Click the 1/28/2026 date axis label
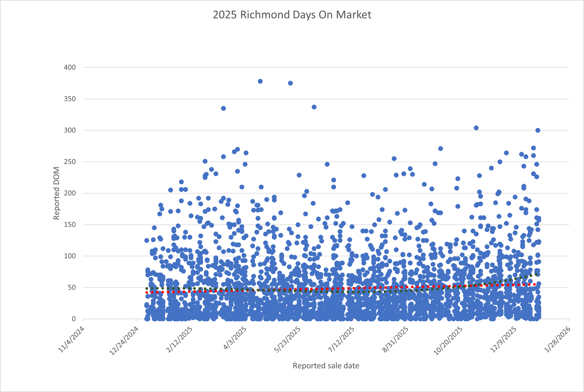This screenshot has width=584, height=392. (558, 339)
